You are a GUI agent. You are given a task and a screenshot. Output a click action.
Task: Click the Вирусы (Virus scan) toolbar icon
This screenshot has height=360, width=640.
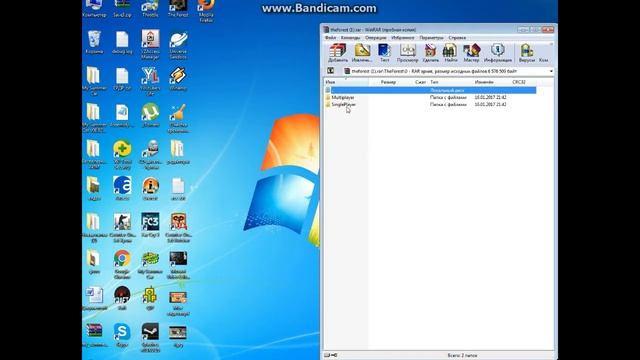coord(527,53)
